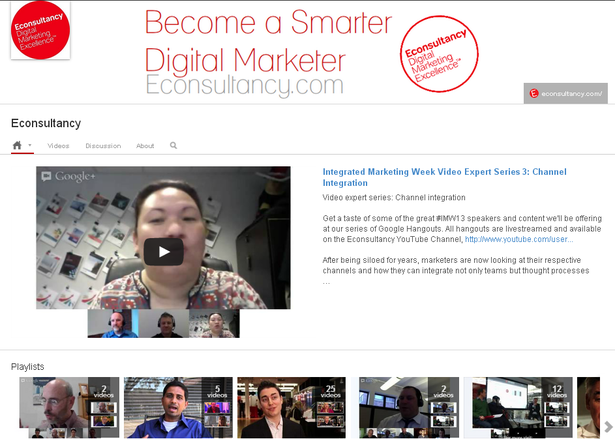This screenshot has width=615, height=439.
Task: Click next arrow to show more playlists
Action: (x=608, y=426)
